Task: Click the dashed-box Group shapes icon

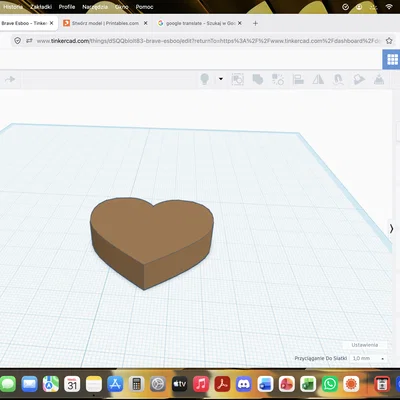Action: 238,79
